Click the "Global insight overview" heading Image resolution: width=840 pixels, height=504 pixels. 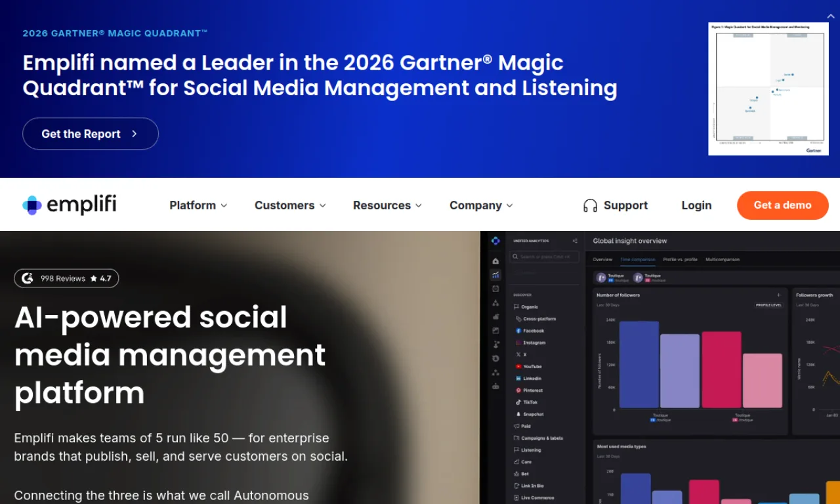click(x=630, y=241)
